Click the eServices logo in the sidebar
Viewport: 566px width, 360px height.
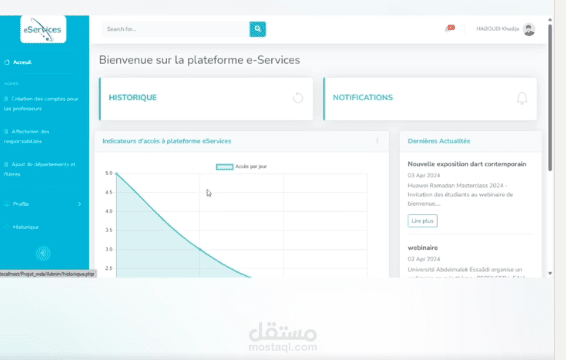click(x=43, y=29)
